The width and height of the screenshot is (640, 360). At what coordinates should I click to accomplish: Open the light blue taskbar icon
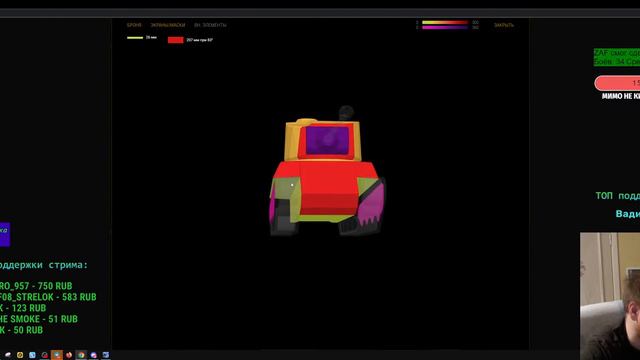(32, 355)
